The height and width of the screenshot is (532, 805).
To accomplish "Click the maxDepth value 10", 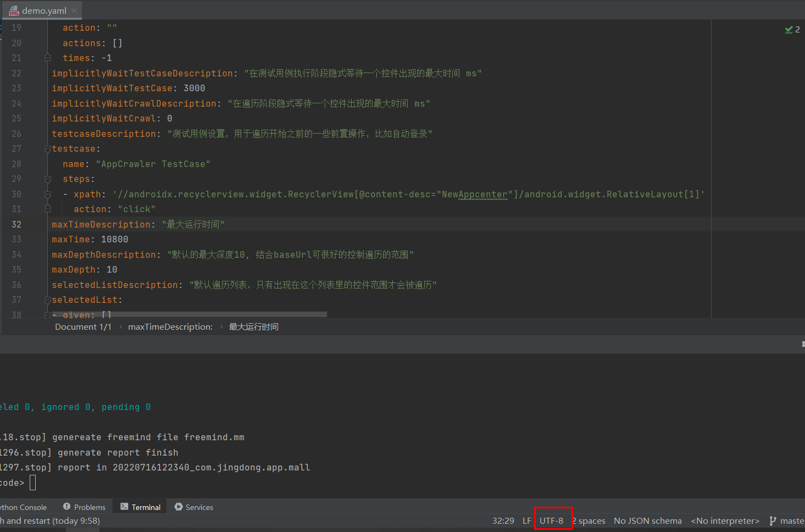I will (112, 269).
